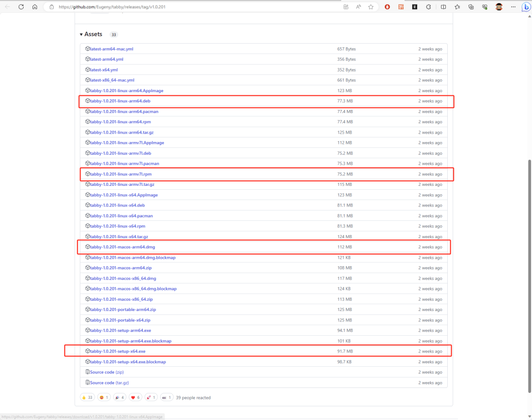The height and width of the screenshot is (420, 532).
Task: Open browser settings and more menu
Action: (513, 7)
